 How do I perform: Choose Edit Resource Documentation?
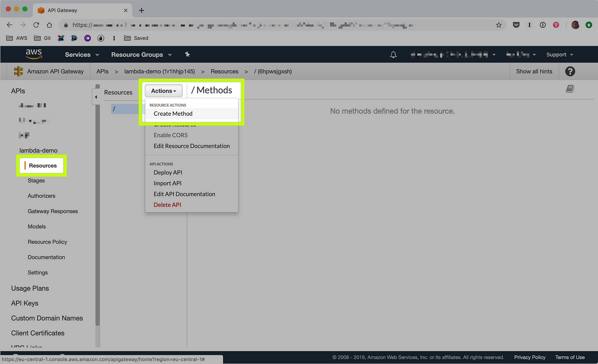point(191,146)
